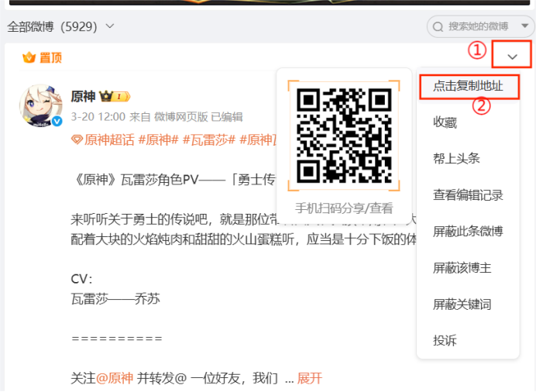
Task: Click the search magnifier icon
Action: (438, 26)
